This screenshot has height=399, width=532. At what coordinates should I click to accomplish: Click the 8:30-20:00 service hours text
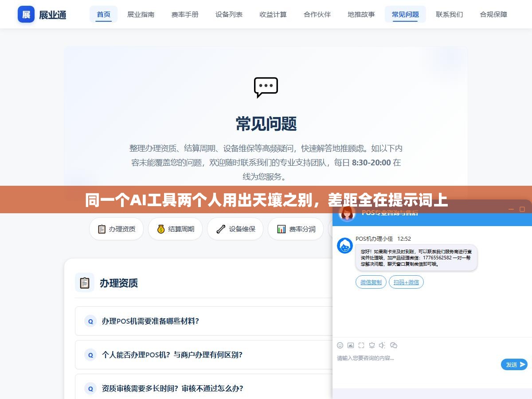click(372, 162)
